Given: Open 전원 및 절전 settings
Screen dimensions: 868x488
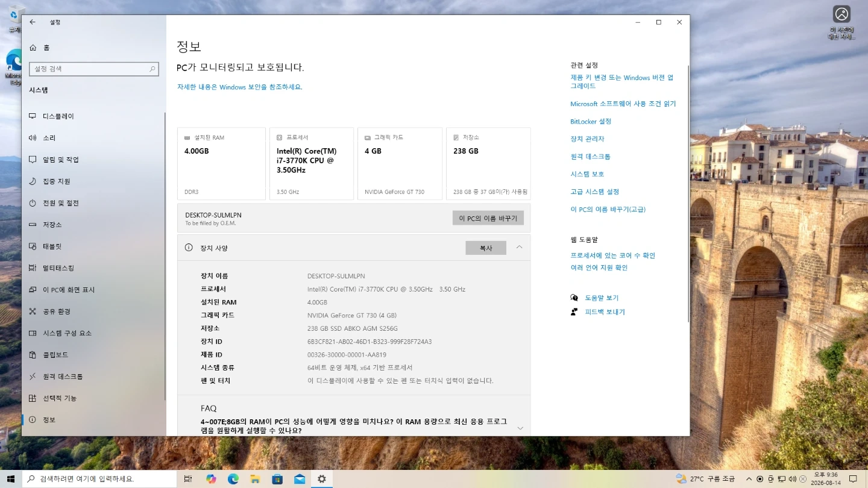Looking at the screenshot, I should [93, 203].
